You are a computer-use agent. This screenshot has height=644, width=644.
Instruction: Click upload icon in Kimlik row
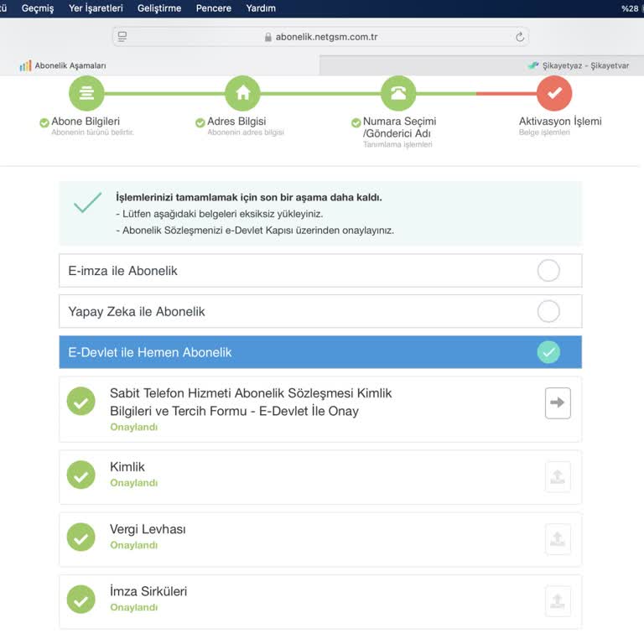coord(558,476)
